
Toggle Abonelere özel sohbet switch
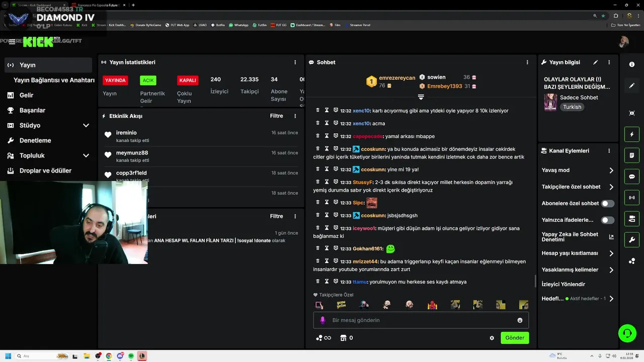[x=608, y=204]
